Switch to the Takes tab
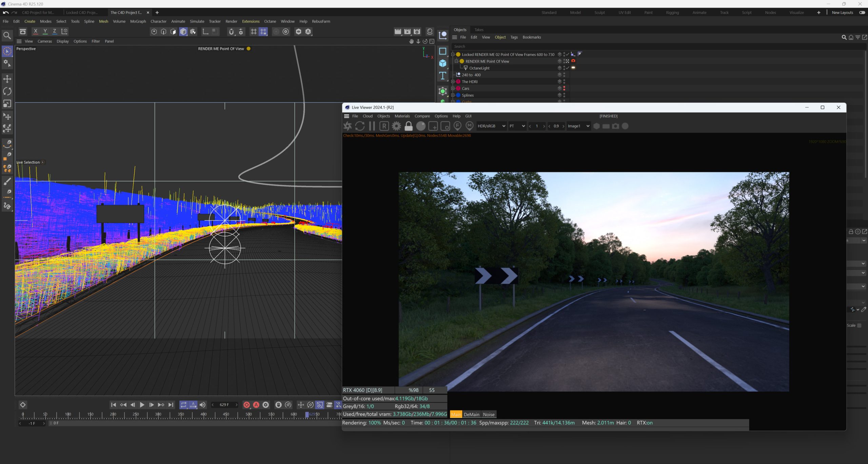 479,30
